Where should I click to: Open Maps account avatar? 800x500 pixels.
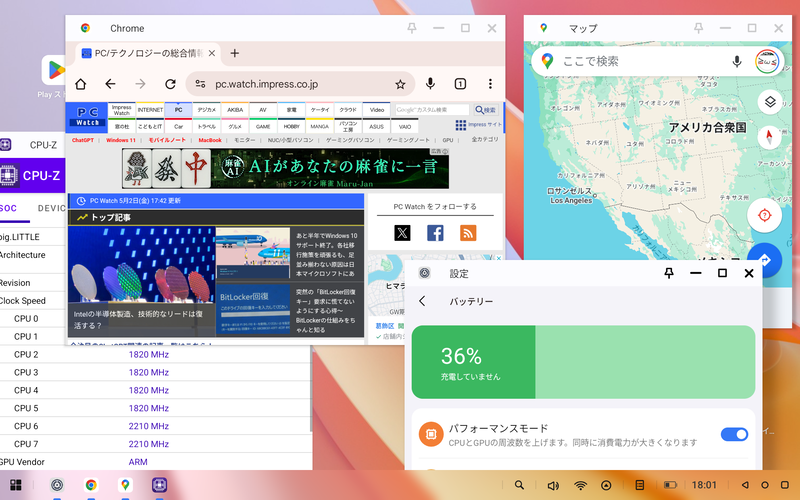tap(766, 62)
